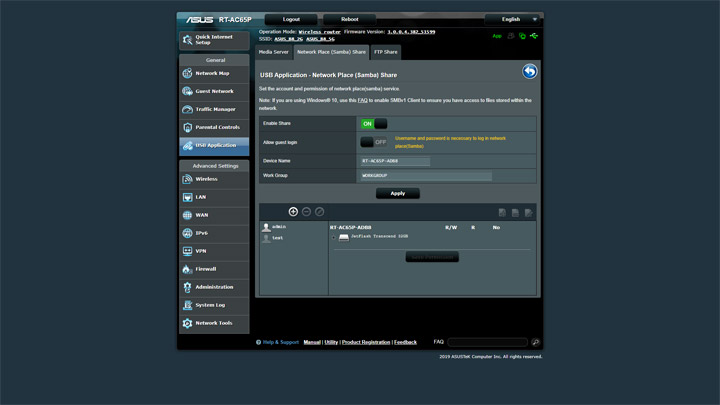
Task: Open the FAQ link in the note
Action: 363,100
